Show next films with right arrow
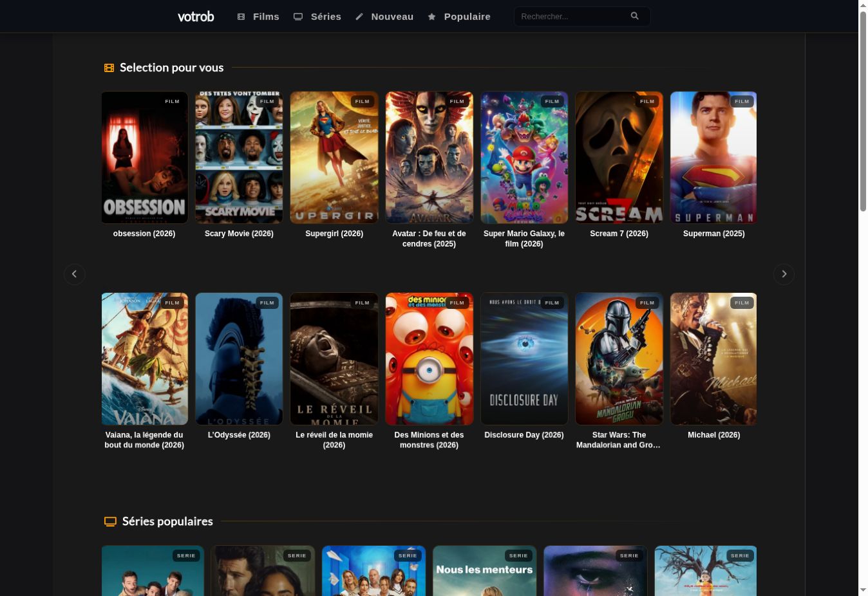Screen dimensions: 868x596 click(784, 274)
